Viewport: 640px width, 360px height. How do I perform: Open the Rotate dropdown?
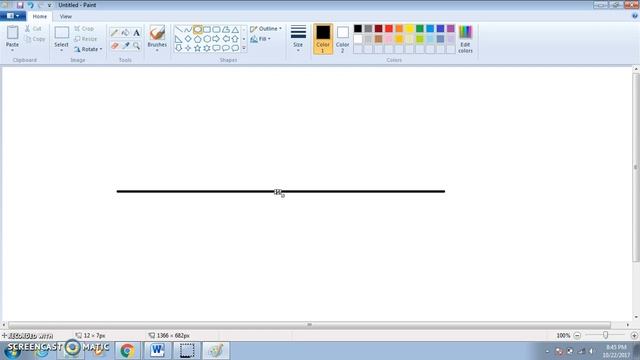pyautogui.click(x=88, y=49)
